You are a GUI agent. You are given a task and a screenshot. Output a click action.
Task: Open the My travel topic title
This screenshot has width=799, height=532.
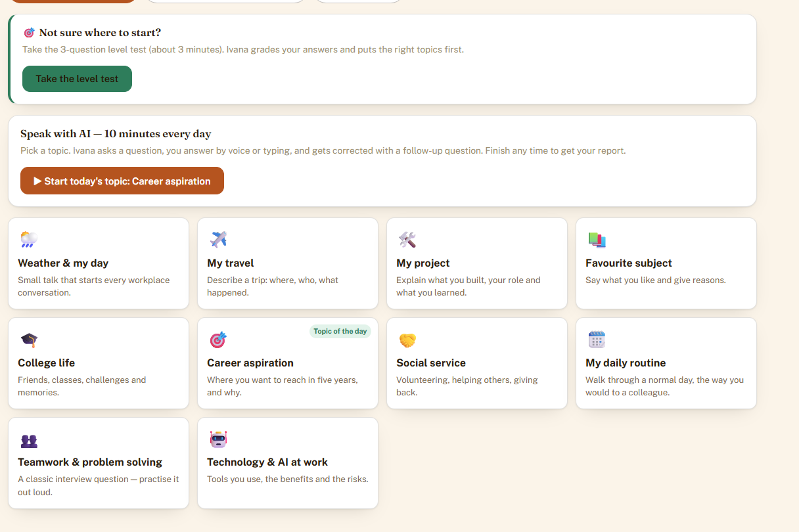pyautogui.click(x=231, y=263)
